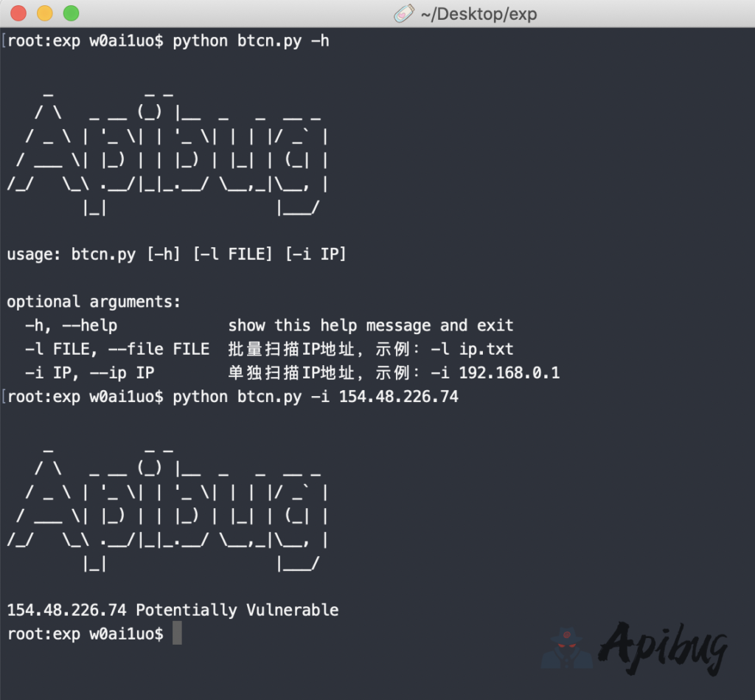This screenshot has height=700, width=755.
Task: Click the red close window button
Action: pyautogui.click(x=18, y=13)
